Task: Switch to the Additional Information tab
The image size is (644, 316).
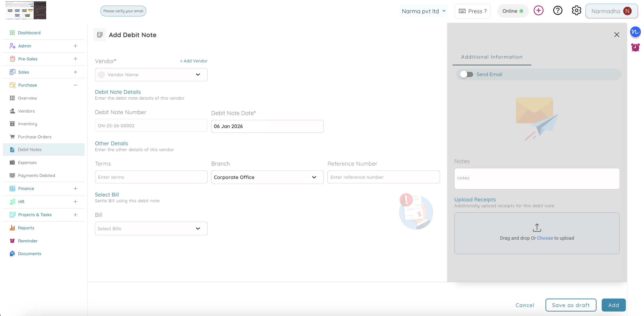Action: 492,57
